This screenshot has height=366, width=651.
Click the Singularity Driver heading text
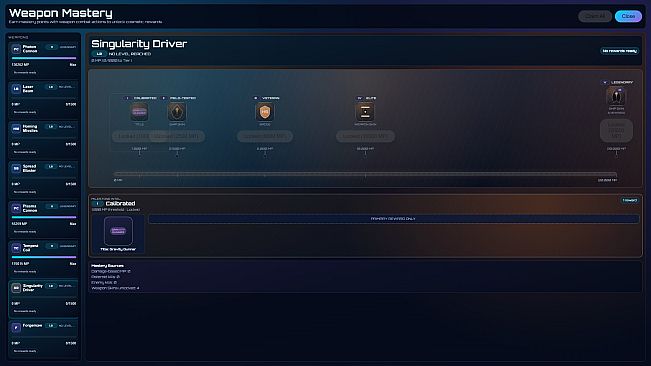(139, 44)
